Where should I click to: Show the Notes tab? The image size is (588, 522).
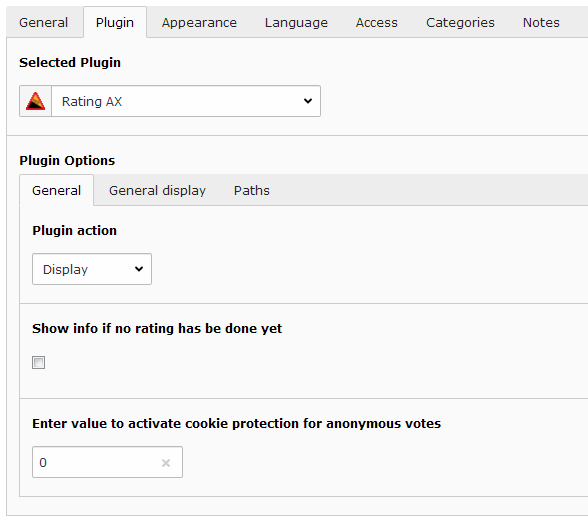(541, 22)
